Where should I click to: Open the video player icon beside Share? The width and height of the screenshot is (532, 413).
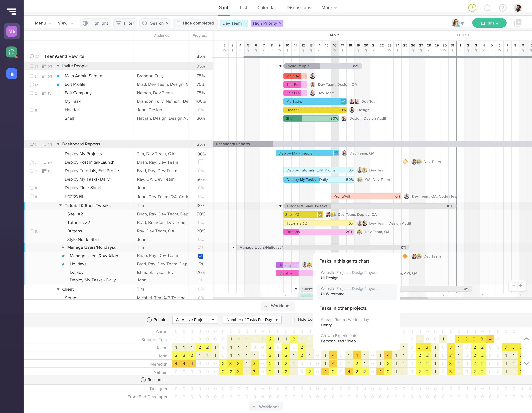click(518, 23)
